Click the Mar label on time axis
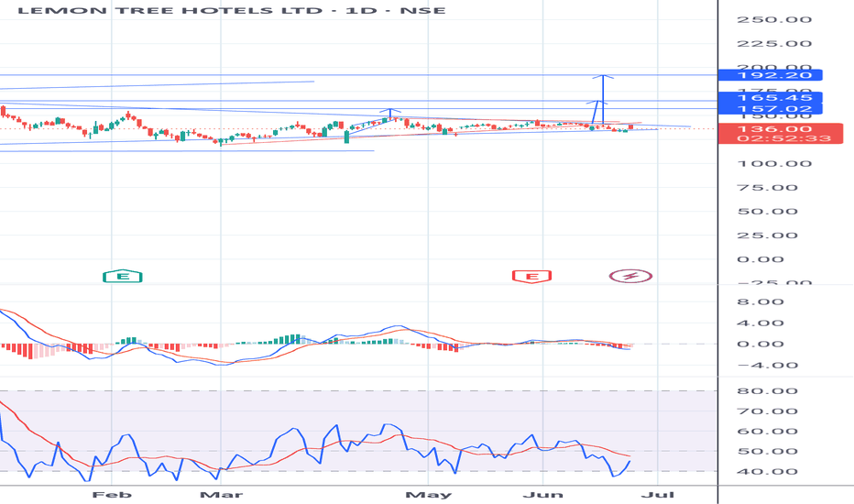The image size is (854, 504). [x=221, y=495]
